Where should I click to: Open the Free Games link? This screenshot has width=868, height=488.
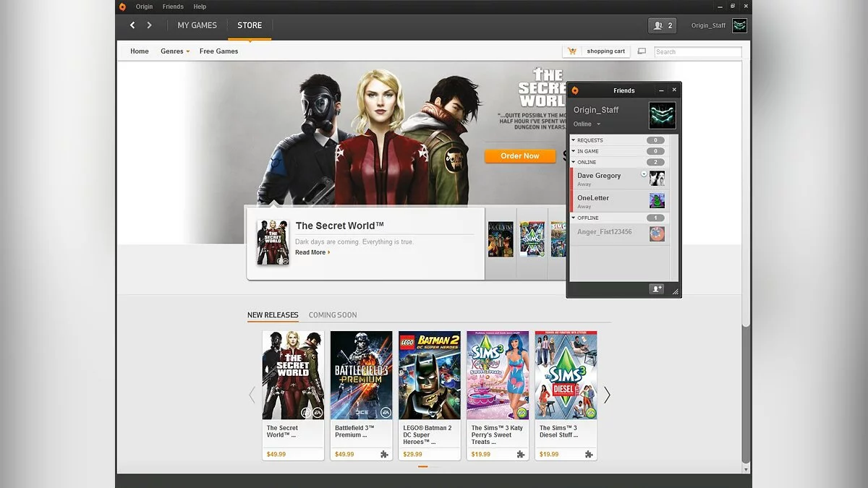point(219,51)
